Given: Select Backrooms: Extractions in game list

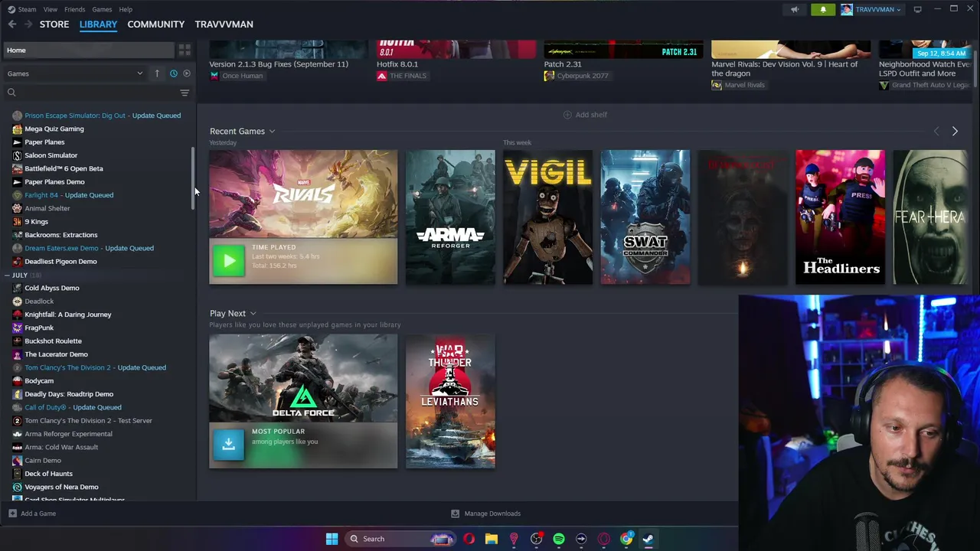Looking at the screenshot, I should pos(60,235).
